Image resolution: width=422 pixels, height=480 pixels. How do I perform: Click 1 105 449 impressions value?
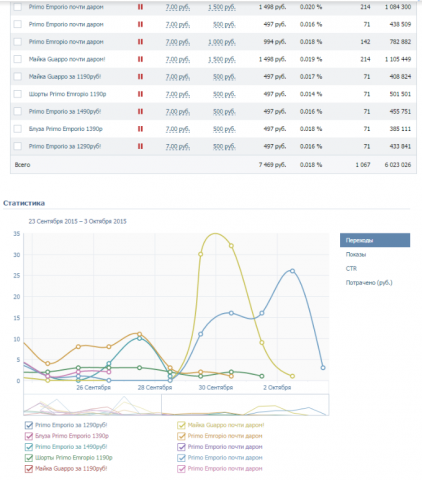398,59
